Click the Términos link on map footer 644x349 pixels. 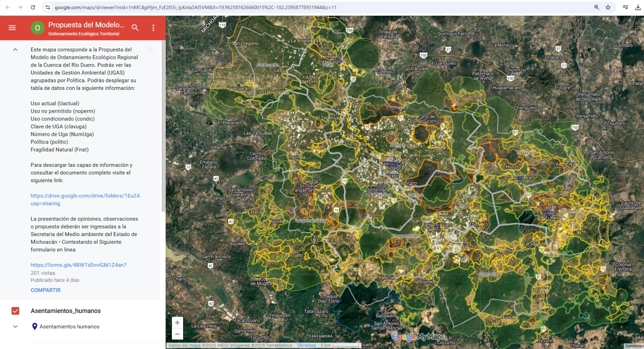pyautogui.click(x=306, y=345)
